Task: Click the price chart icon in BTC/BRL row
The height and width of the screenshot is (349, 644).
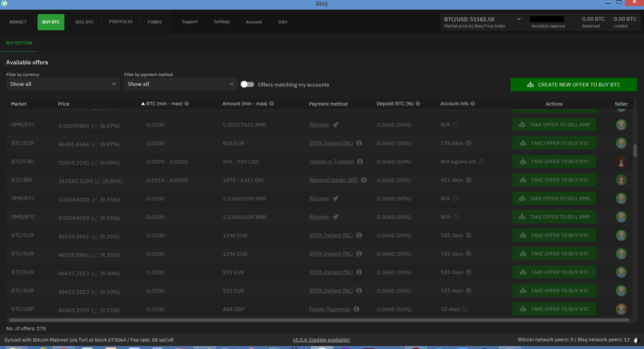Action: pos(98,181)
